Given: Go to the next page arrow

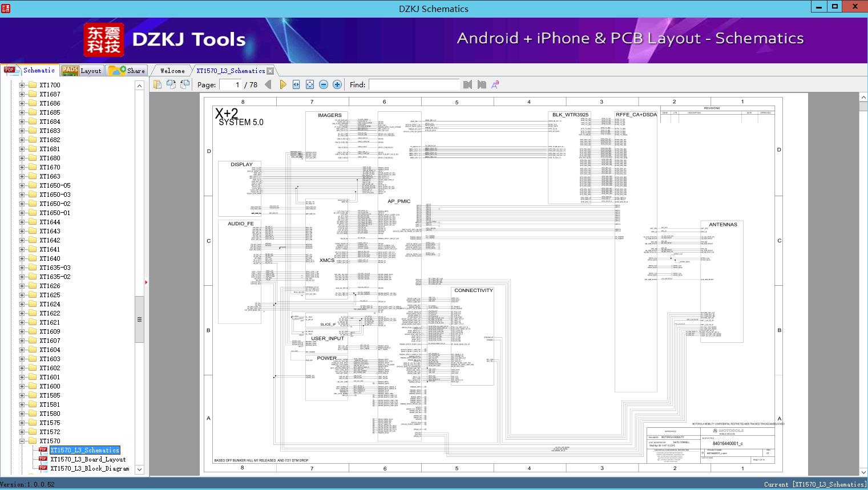Looking at the screenshot, I should (282, 84).
